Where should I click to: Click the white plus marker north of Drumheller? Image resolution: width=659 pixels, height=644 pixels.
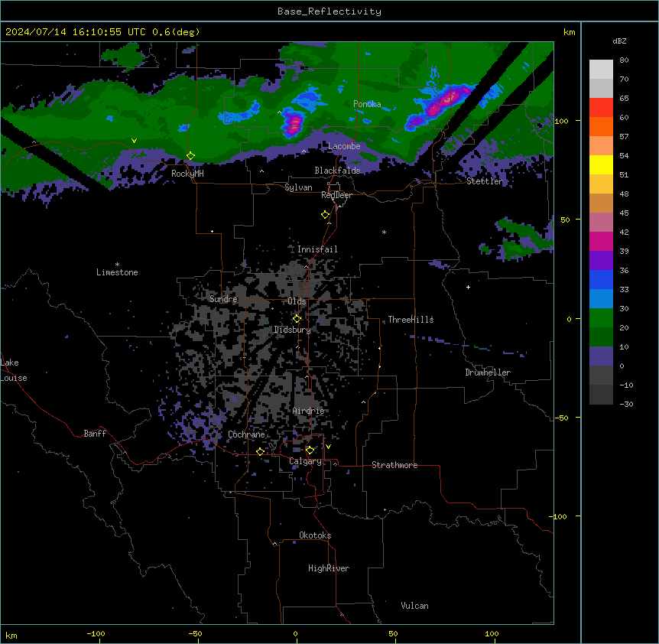tap(468, 287)
